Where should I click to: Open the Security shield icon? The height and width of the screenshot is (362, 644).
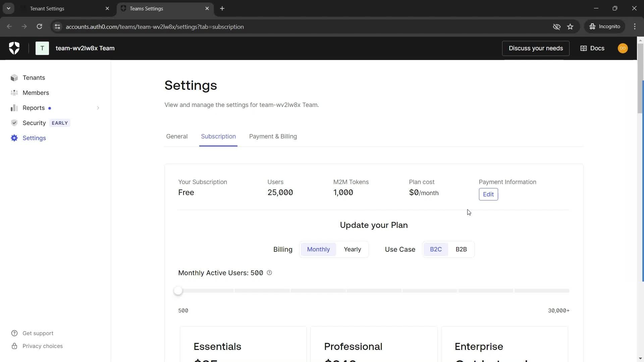point(14,123)
